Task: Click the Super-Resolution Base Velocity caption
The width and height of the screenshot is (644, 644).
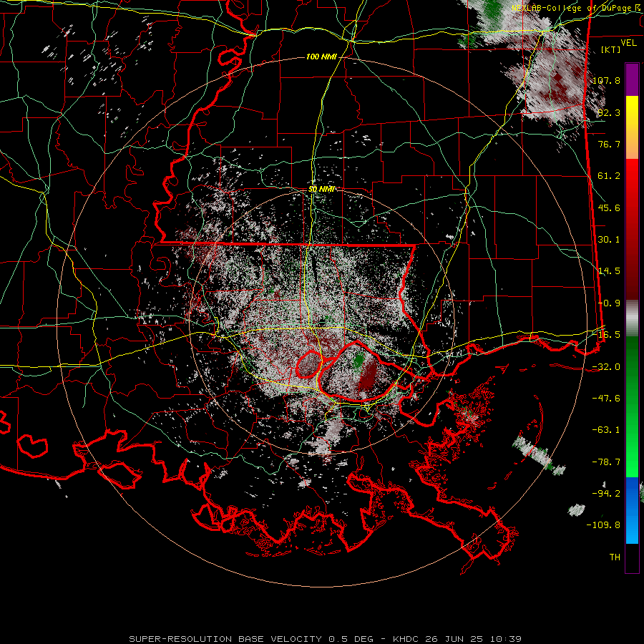Action: 326,639
